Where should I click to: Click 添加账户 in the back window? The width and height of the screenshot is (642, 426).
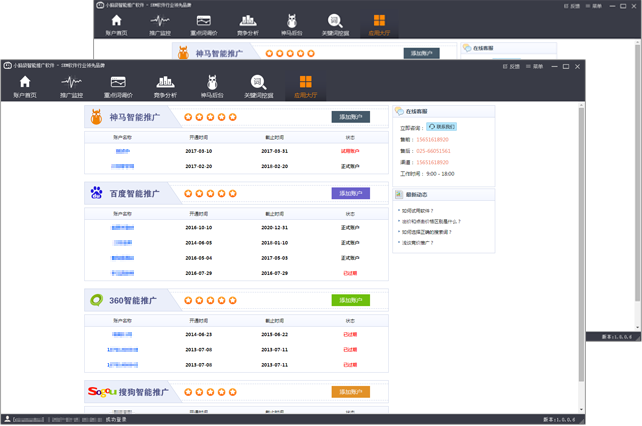(x=421, y=53)
